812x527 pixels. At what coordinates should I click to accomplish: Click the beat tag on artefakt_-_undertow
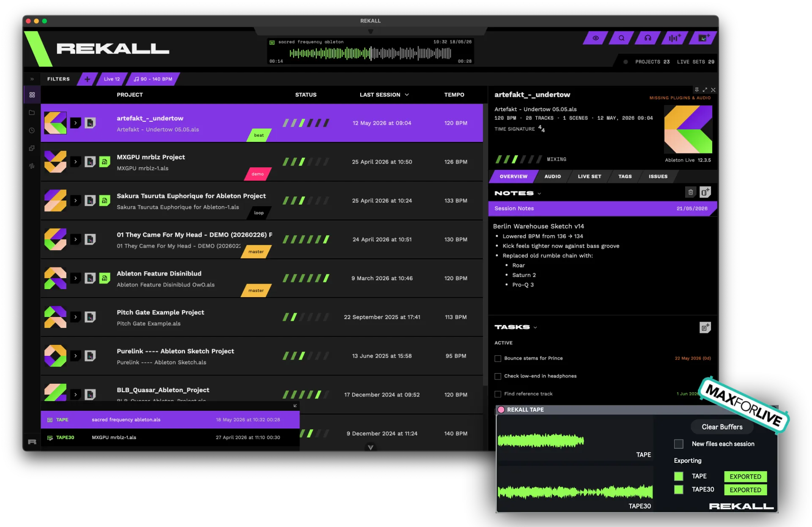pos(259,135)
